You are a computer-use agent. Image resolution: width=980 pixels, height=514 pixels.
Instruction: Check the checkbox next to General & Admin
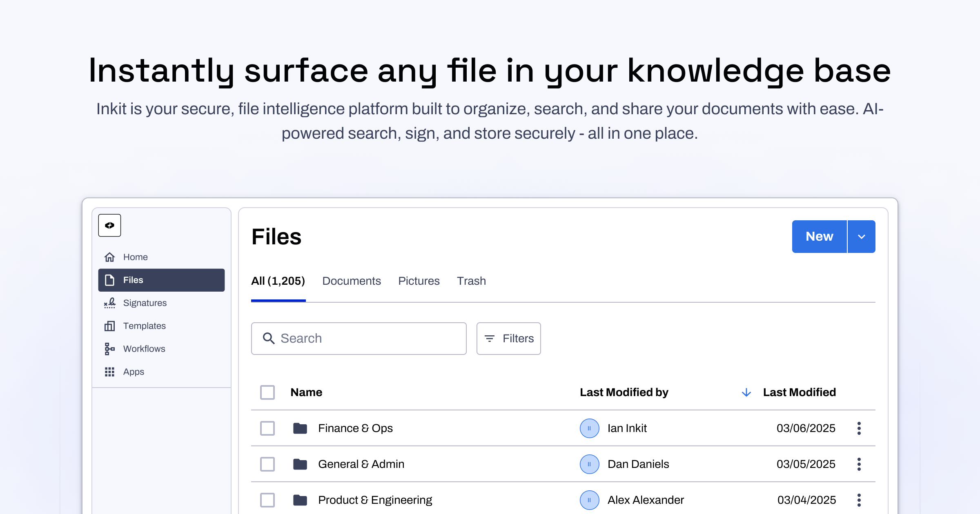[267, 464]
